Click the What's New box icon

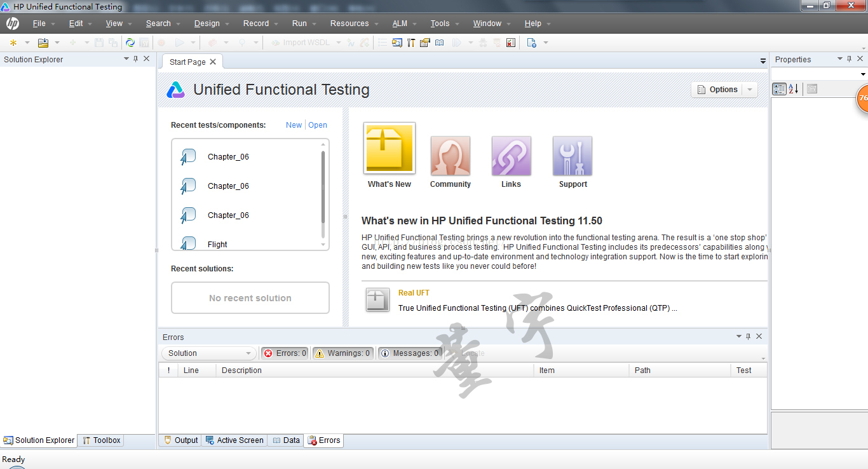pyautogui.click(x=390, y=148)
